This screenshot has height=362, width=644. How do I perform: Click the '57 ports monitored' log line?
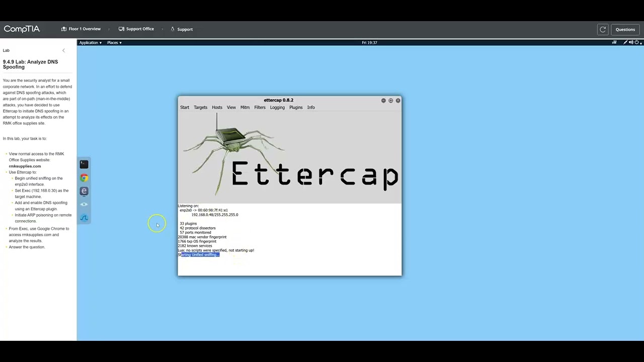pos(195,233)
